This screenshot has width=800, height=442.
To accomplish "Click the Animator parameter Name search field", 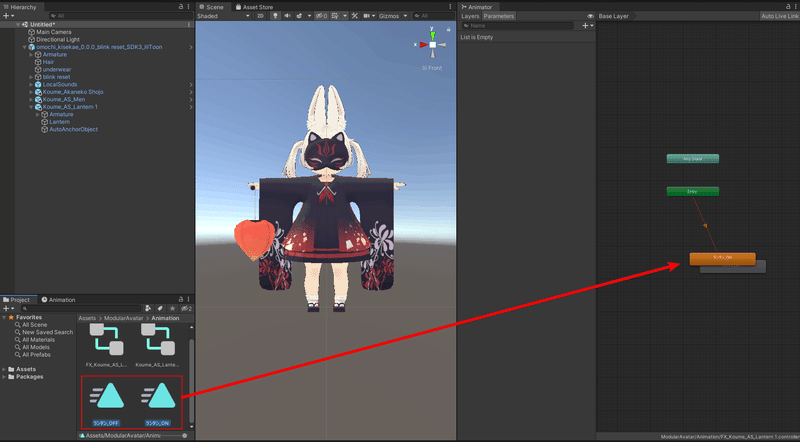I will coord(517,26).
